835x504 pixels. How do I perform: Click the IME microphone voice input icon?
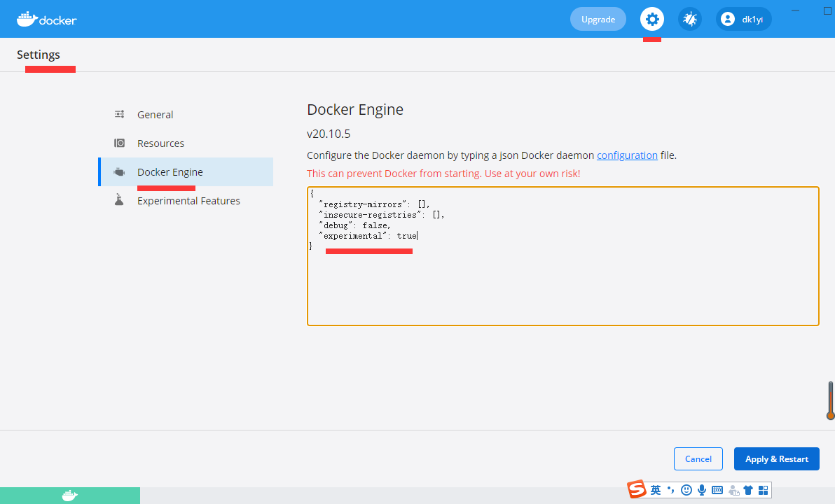click(702, 490)
